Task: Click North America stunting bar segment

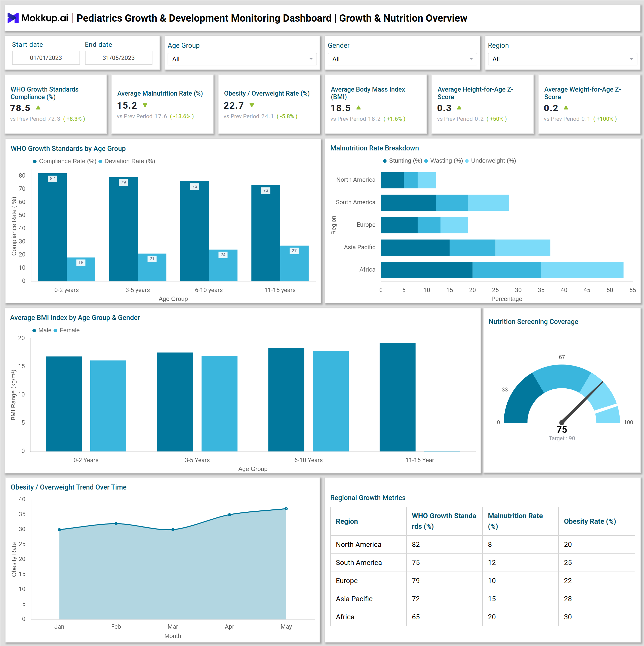Action: click(392, 180)
